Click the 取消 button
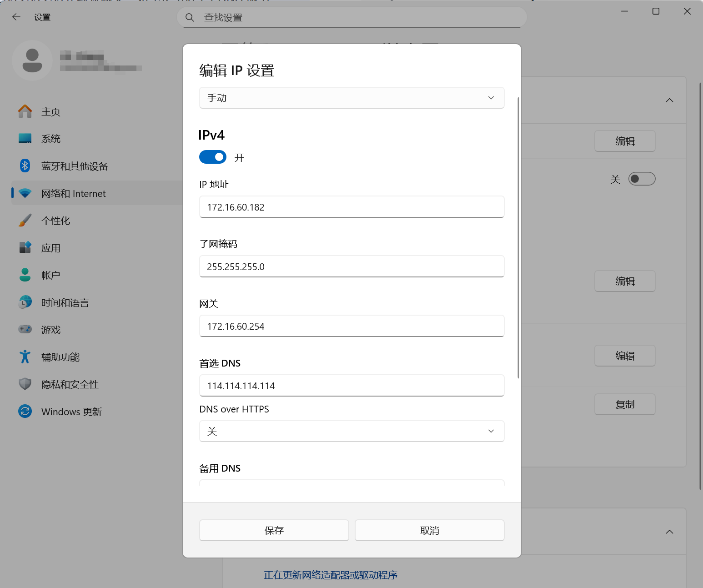The width and height of the screenshot is (703, 588). click(429, 530)
